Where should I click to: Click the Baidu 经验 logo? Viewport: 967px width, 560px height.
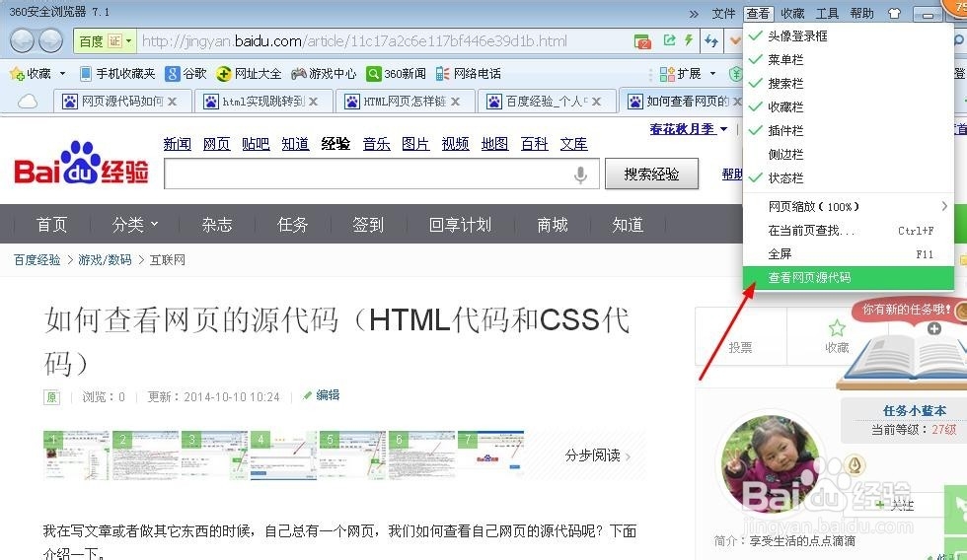pyautogui.click(x=81, y=164)
